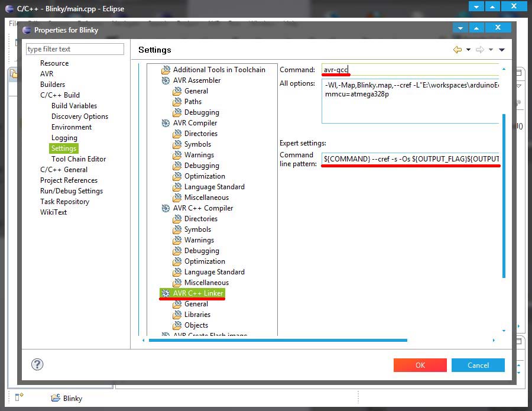Open the Tool Chain Editor page

[x=79, y=159]
